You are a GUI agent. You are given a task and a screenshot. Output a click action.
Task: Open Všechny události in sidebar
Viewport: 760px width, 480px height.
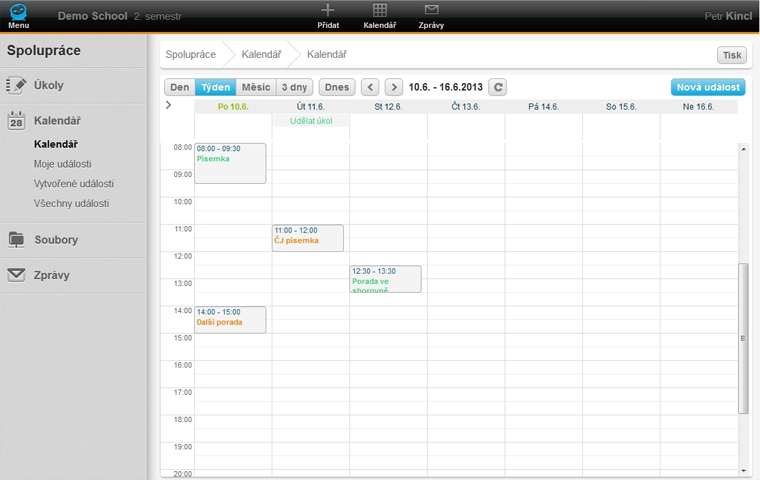pyautogui.click(x=71, y=204)
